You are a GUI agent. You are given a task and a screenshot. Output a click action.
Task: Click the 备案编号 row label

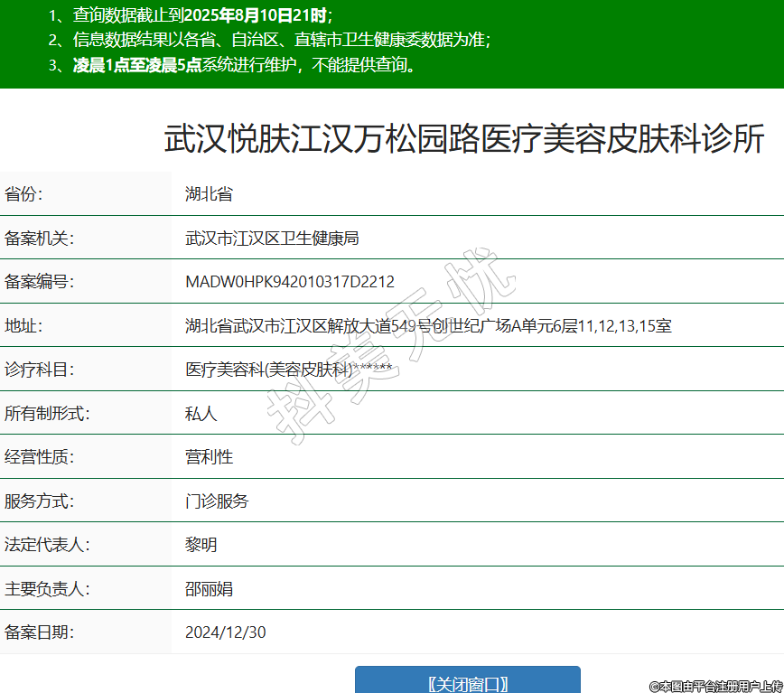[39, 282]
